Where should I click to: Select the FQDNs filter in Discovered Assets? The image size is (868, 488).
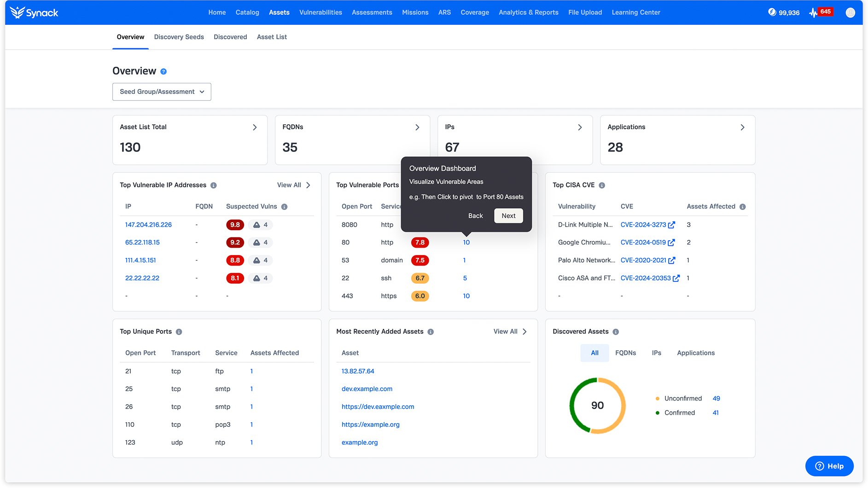625,353
